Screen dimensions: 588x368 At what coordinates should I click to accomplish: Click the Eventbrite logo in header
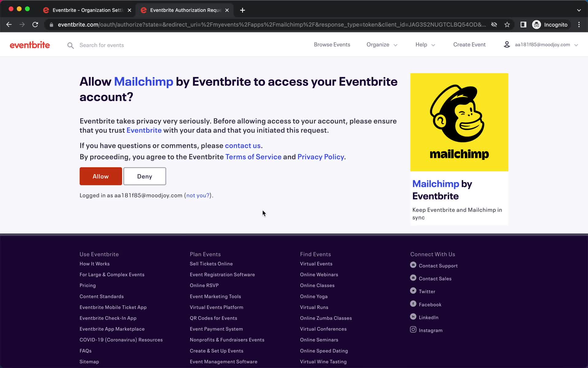click(x=30, y=45)
